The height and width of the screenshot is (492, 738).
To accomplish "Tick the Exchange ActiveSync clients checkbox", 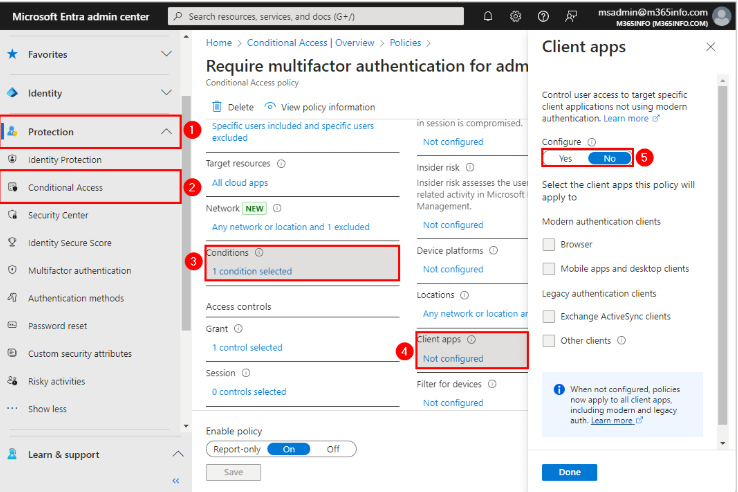I will (x=548, y=316).
